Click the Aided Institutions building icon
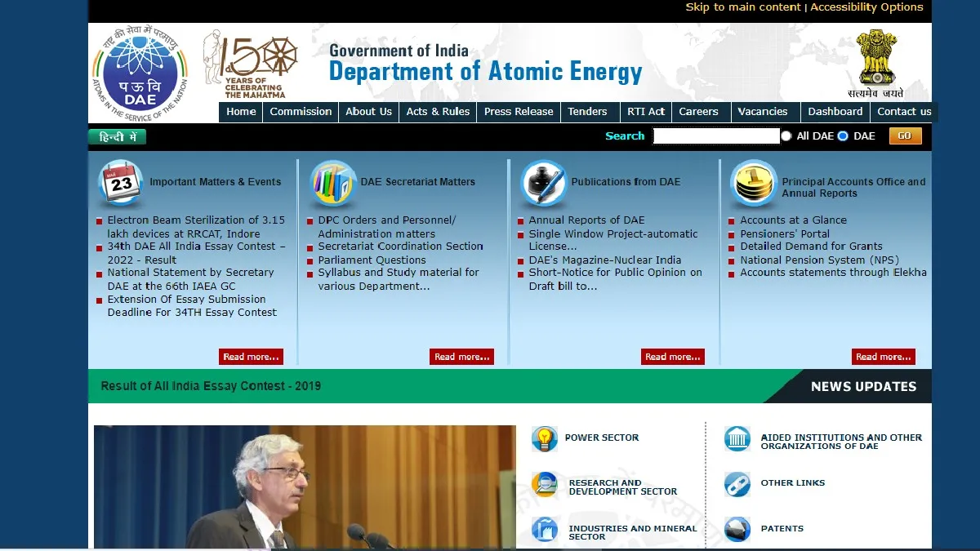The width and height of the screenshot is (980, 551). (x=737, y=438)
